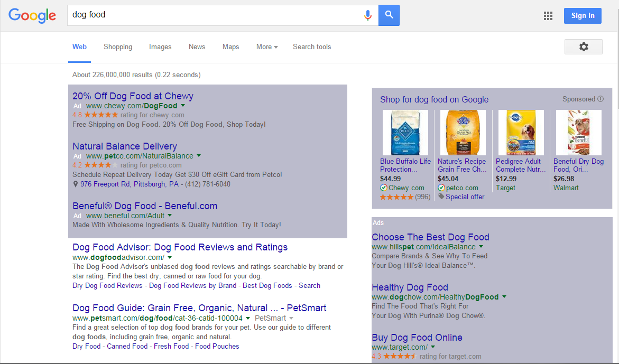Screen dimensions: 619x364
Task: Open the More search menu
Action: click(x=267, y=47)
